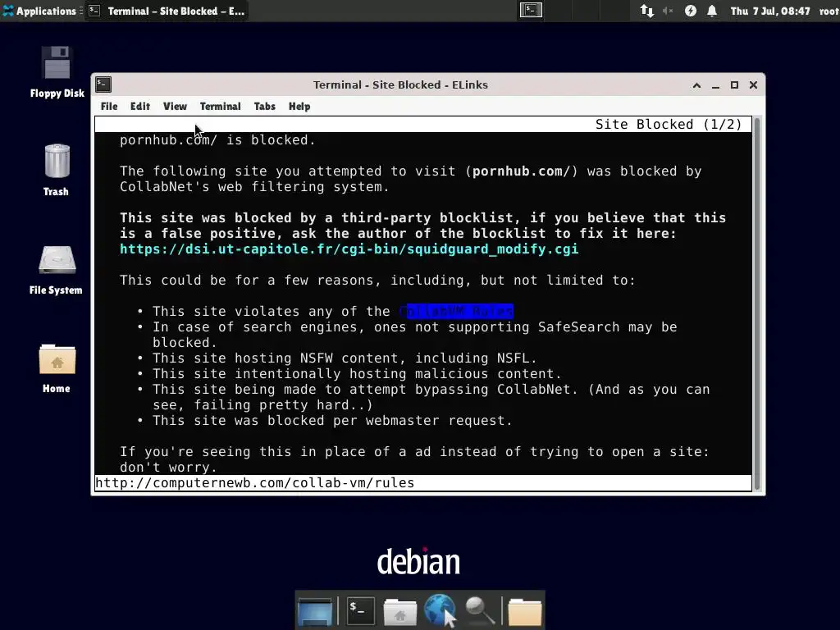
Task: Launch the terminal emulator from the dock
Action: pos(361,609)
